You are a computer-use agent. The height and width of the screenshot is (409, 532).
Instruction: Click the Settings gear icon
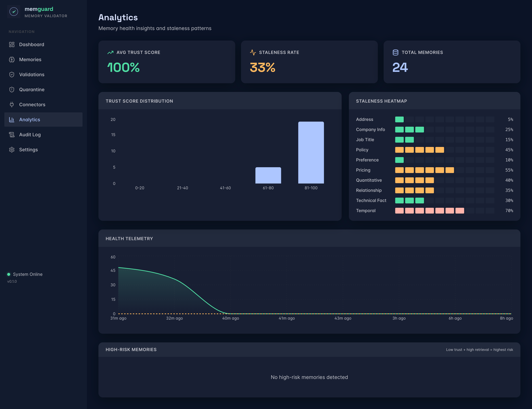[x=12, y=150]
